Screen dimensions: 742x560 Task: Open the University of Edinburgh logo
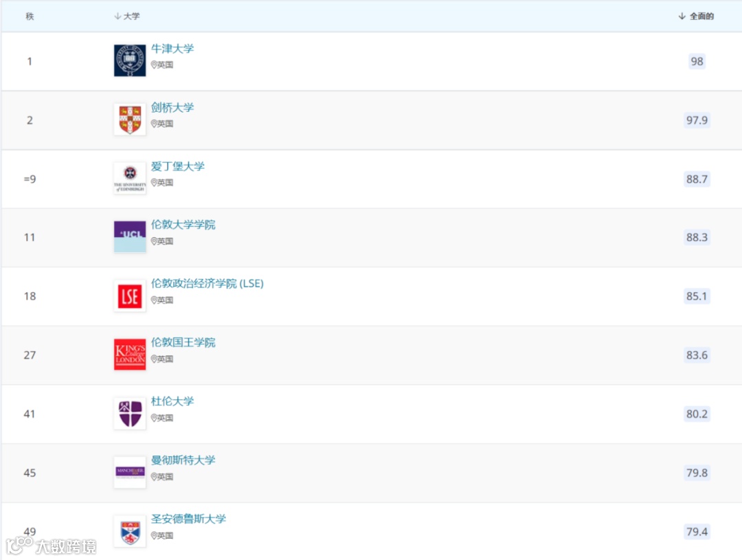tap(130, 178)
